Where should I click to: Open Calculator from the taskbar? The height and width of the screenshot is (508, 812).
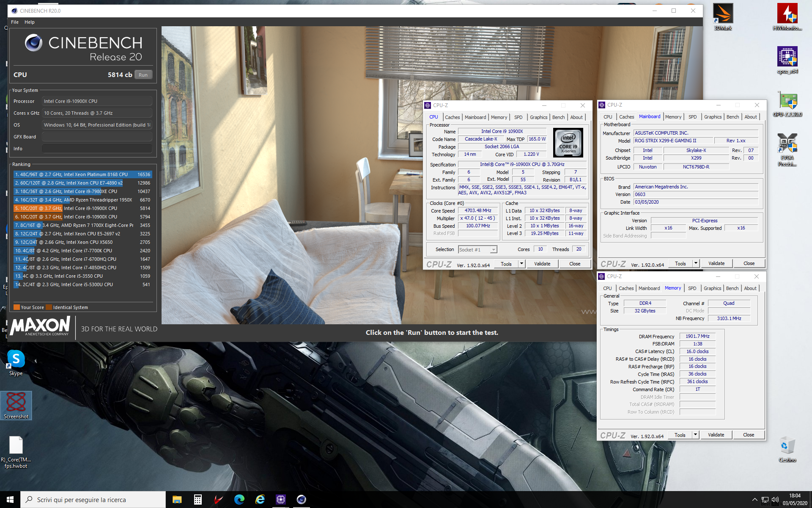click(x=198, y=500)
